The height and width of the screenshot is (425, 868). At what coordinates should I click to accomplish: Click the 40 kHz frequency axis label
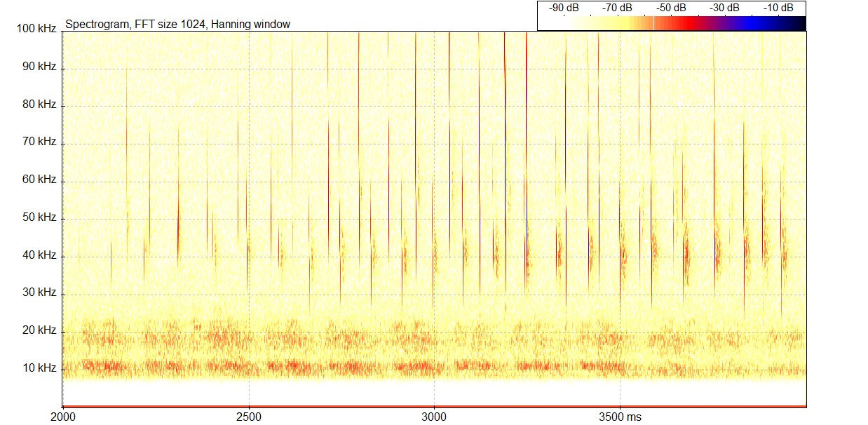click(39, 255)
